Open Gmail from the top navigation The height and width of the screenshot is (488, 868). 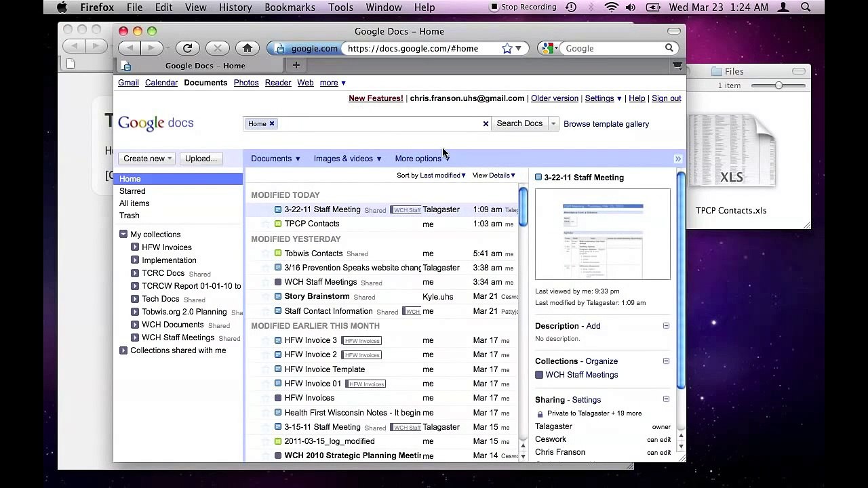coord(128,83)
